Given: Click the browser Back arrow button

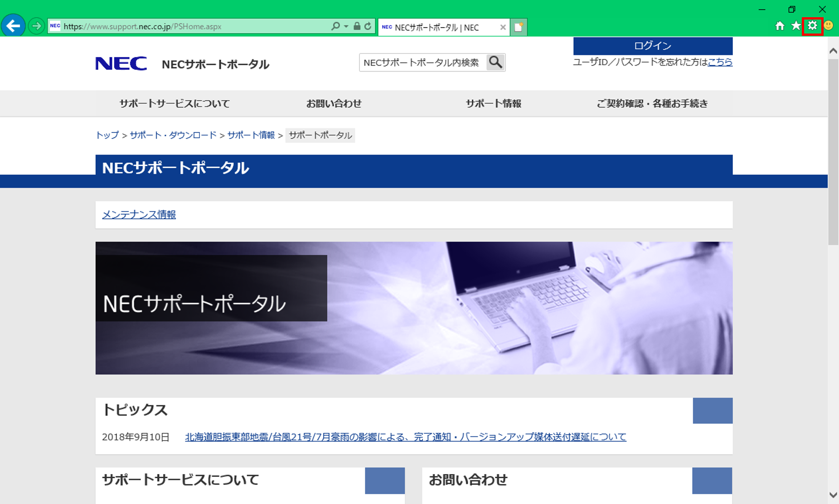Looking at the screenshot, I should tap(13, 26).
